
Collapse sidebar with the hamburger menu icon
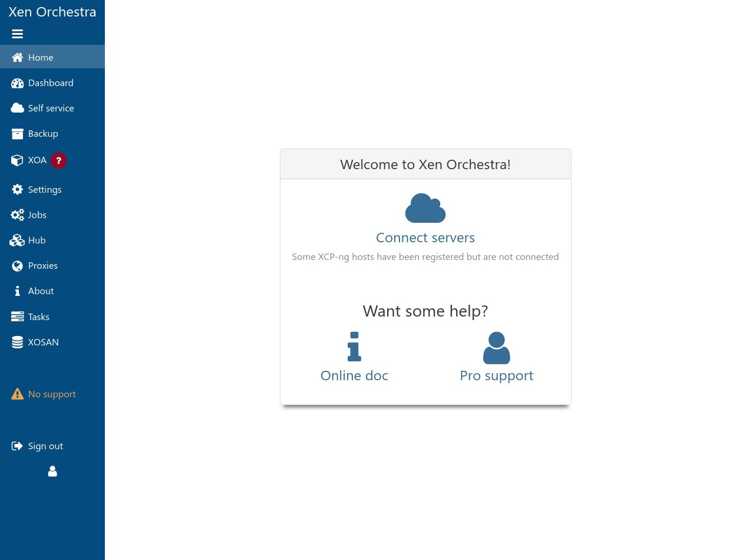(x=18, y=34)
